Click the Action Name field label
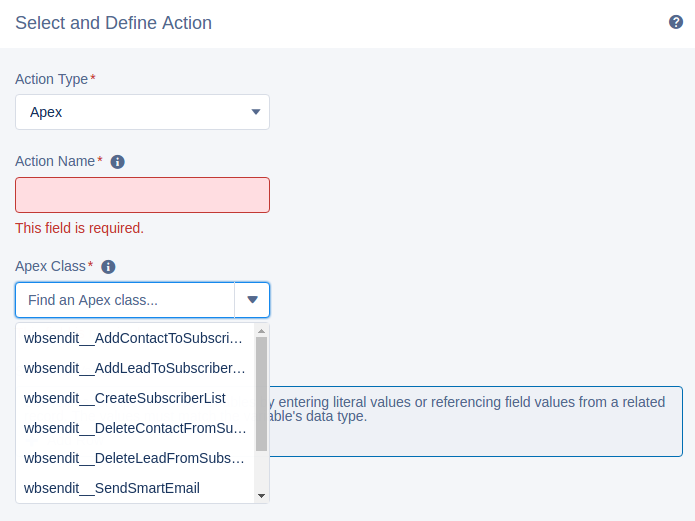The width and height of the screenshot is (695, 521). pyautogui.click(x=55, y=161)
